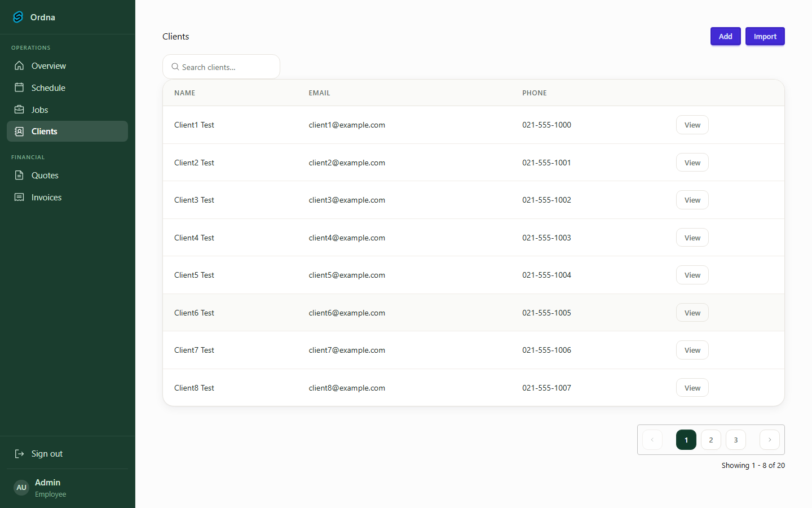Image resolution: width=812 pixels, height=508 pixels.
Task: Jump to page 3 of clients
Action: pos(736,440)
